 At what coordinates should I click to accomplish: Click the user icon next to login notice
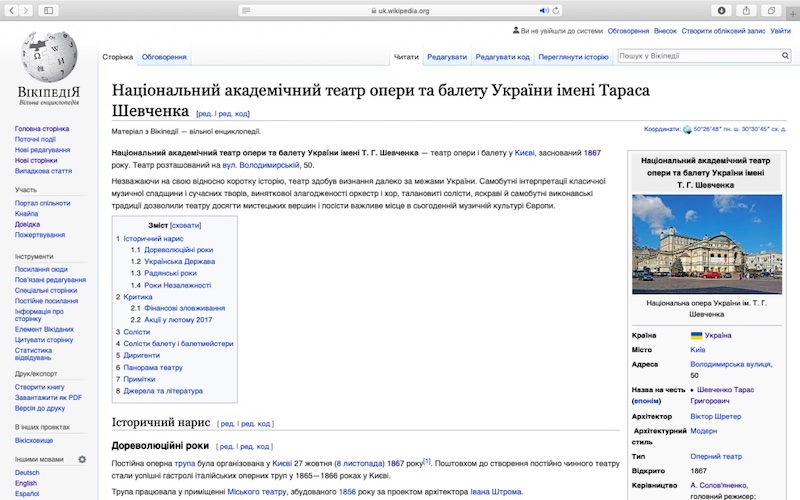(516, 31)
